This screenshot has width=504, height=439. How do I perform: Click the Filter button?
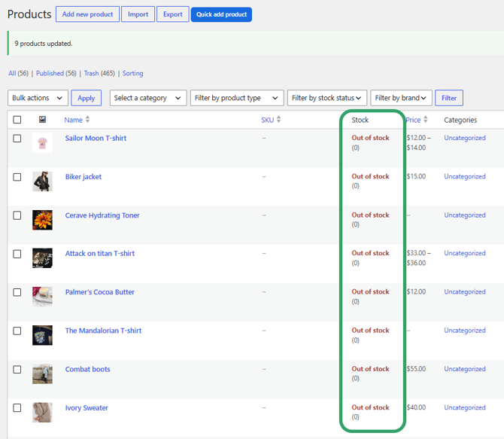(449, 98)
